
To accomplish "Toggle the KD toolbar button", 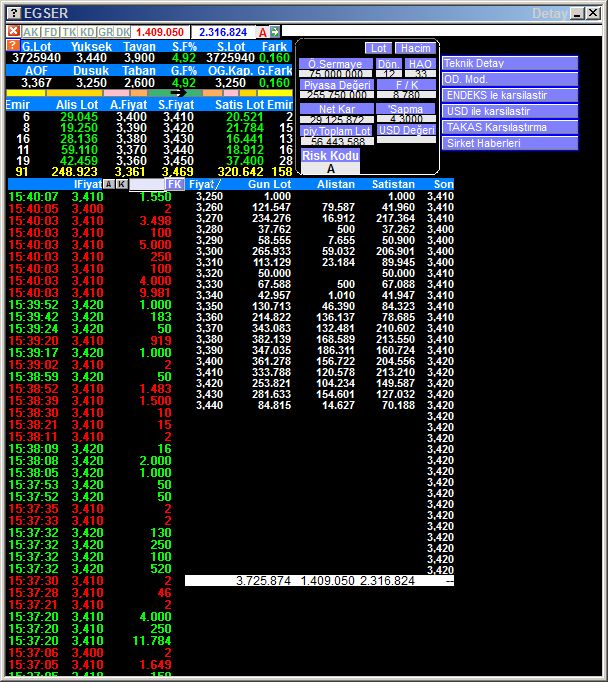I will click(x=87, y=32).
